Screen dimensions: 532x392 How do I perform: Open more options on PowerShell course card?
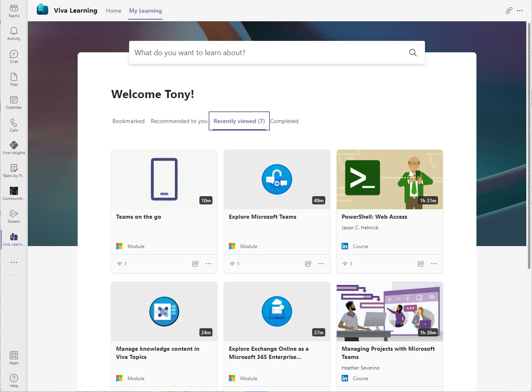click(x=434, y=264)
